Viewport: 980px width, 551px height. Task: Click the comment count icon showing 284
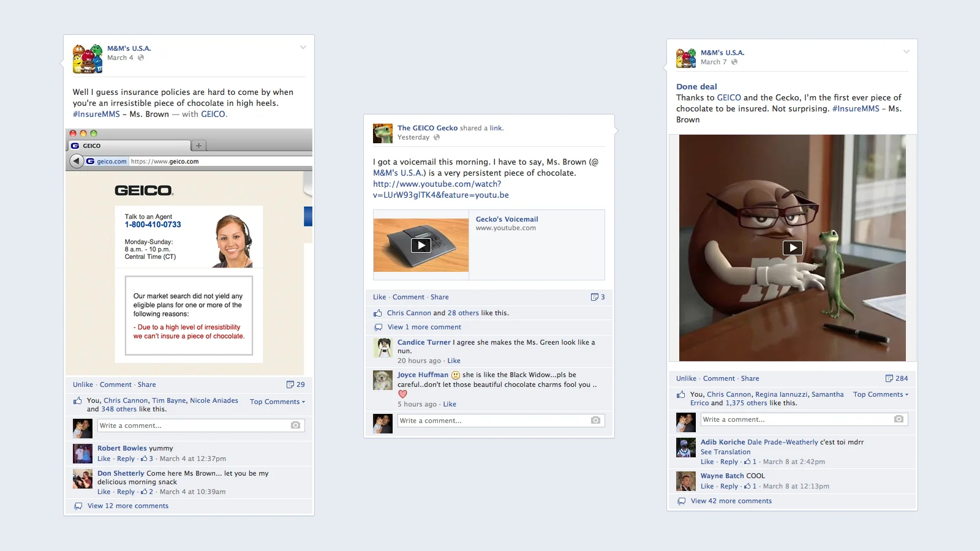[889, 378]
